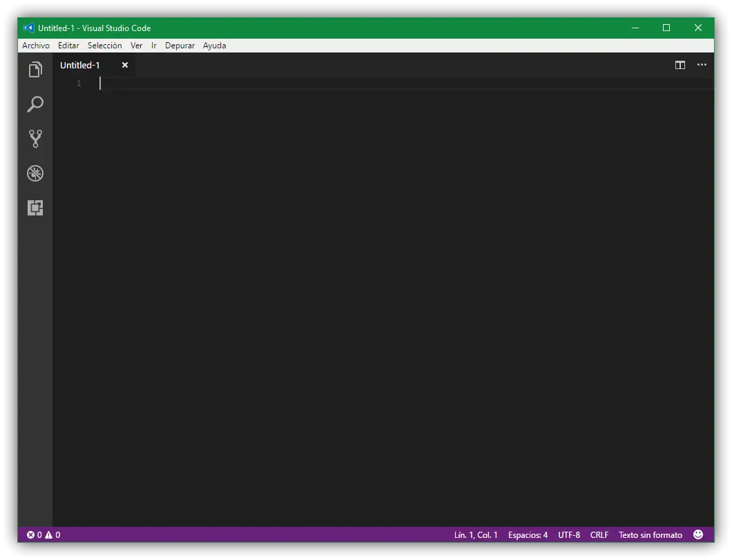Screen dimensions: 732x560
Task: Click the Split Editor icon
Action: (x=680, y=65)
